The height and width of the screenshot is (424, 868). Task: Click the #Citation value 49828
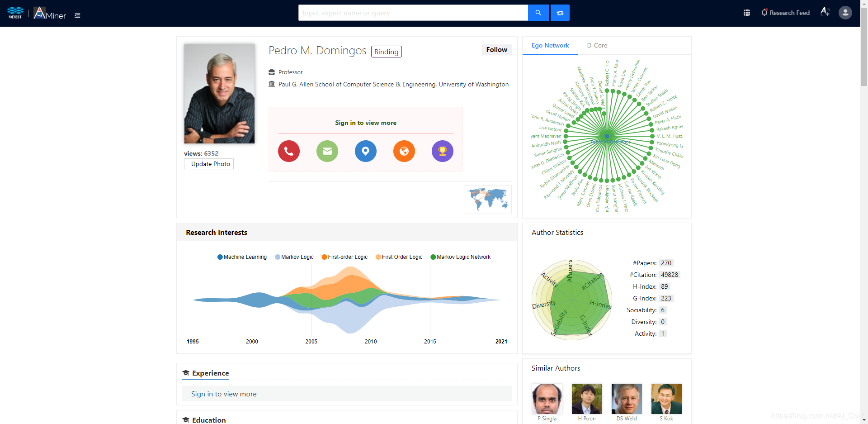tap(669, 275)
